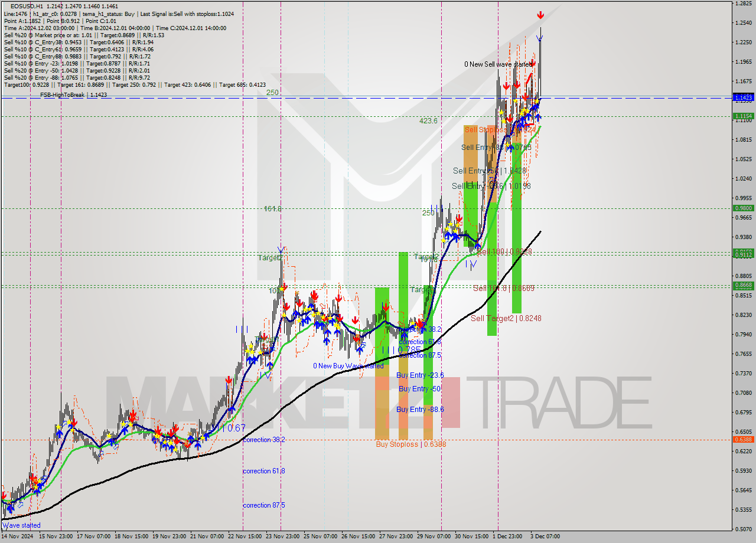The width and height of the screenshot is (756, 543).
Task: Click the 'Buy Stoploss | 0.6388' label
Action: pos(410,444)
